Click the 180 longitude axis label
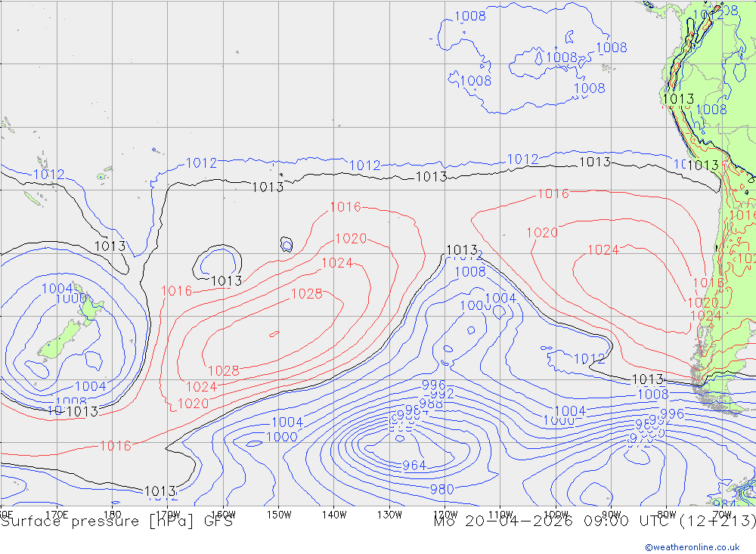The image size is (756, 554). coord(113,515)
